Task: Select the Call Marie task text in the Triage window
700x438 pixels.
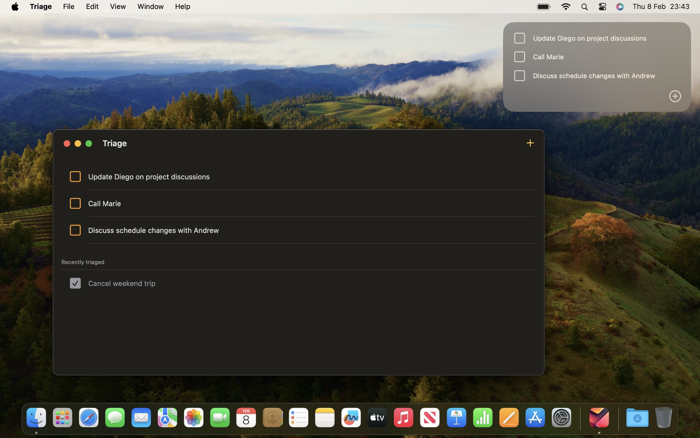Action: 104,203
